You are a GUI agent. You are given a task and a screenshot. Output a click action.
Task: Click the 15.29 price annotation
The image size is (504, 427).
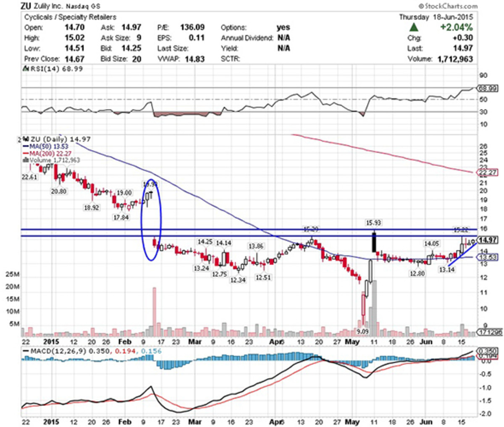pos(311,229)
